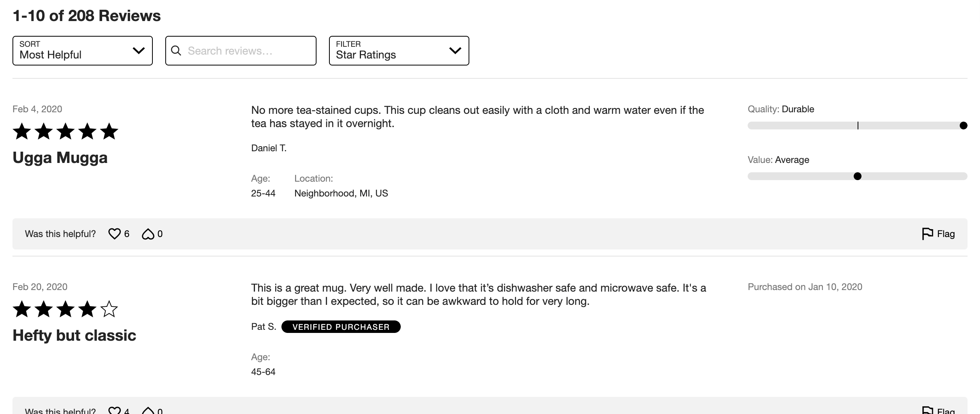The height and width of the screenshot is (414, 980).
Task: Click in the Search reviews text field
Action: point(246,51)
